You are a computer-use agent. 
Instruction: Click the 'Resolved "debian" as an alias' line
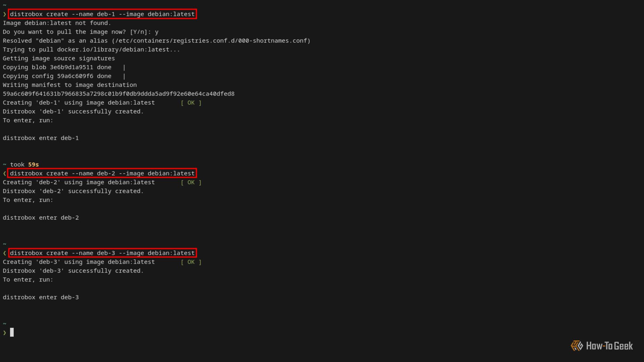click(157, 41)
